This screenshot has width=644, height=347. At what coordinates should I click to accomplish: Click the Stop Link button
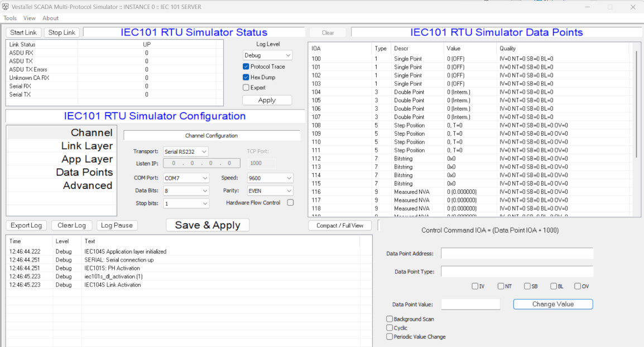coord(62,32)
